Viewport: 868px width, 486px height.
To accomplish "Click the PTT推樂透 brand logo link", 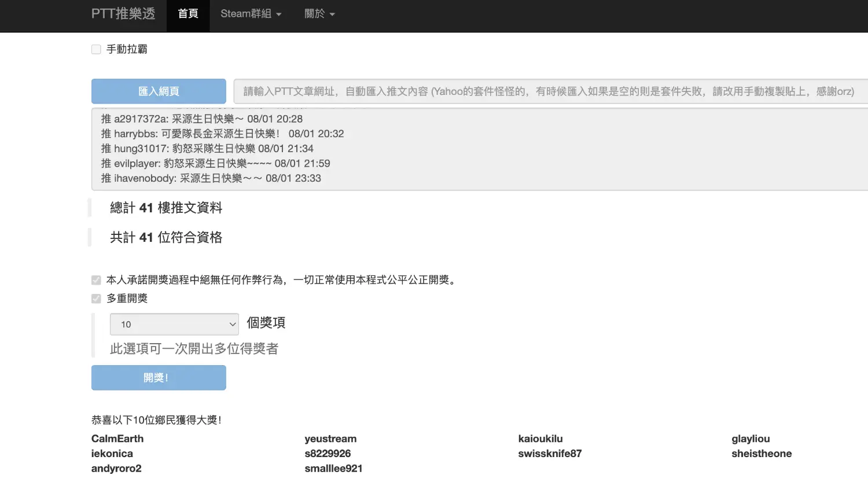I will (x=123, y=14).
